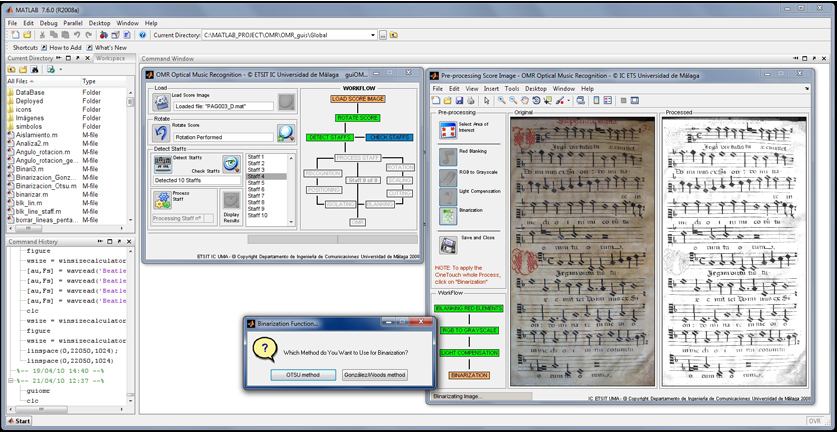Click Insert Colorbar icon in figure toolbar
Viewport: 838px width, 432px height.
click(596, 100)
